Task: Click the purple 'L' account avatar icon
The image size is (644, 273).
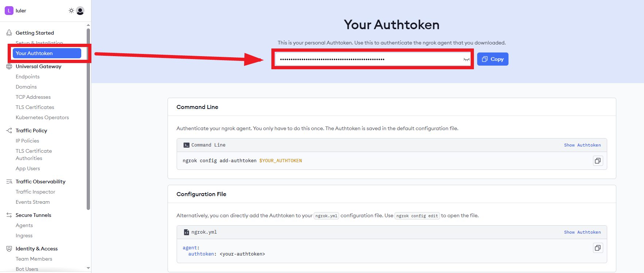Action: tap(9, 11)
